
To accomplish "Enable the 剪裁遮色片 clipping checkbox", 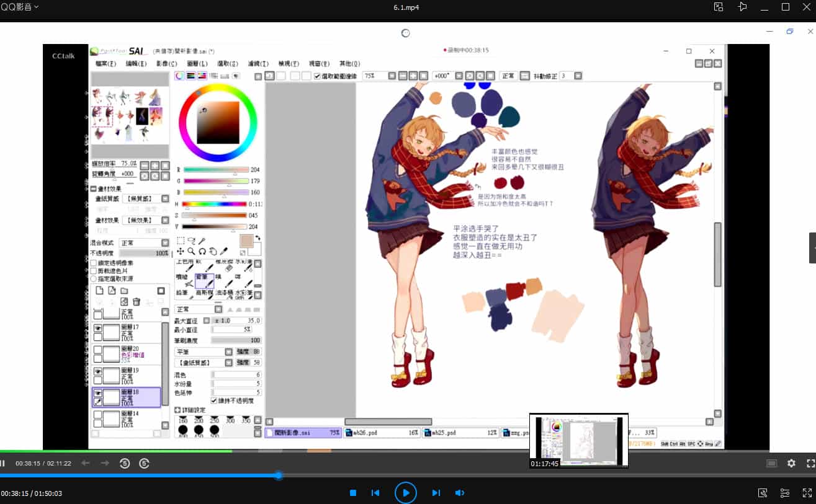I will point(94,271).
